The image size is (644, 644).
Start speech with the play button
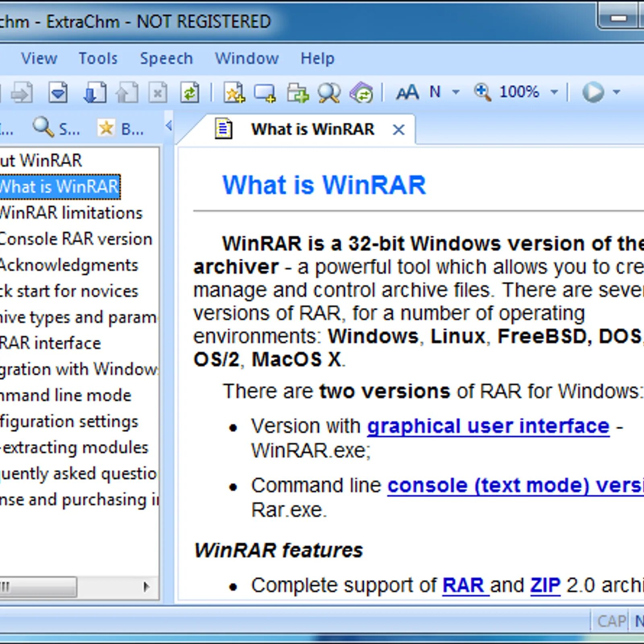(593, 92)
